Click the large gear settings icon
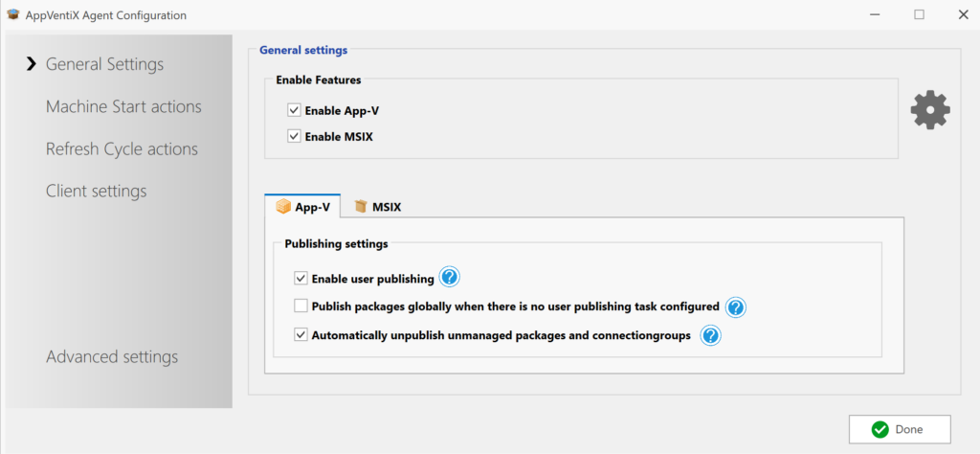The image size is (980, 454). 929,111
